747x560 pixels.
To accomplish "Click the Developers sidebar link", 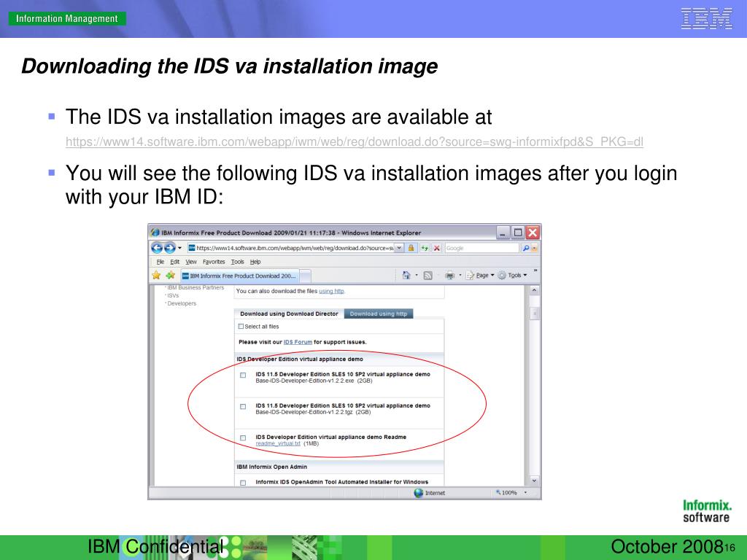I will click(182, 303).
